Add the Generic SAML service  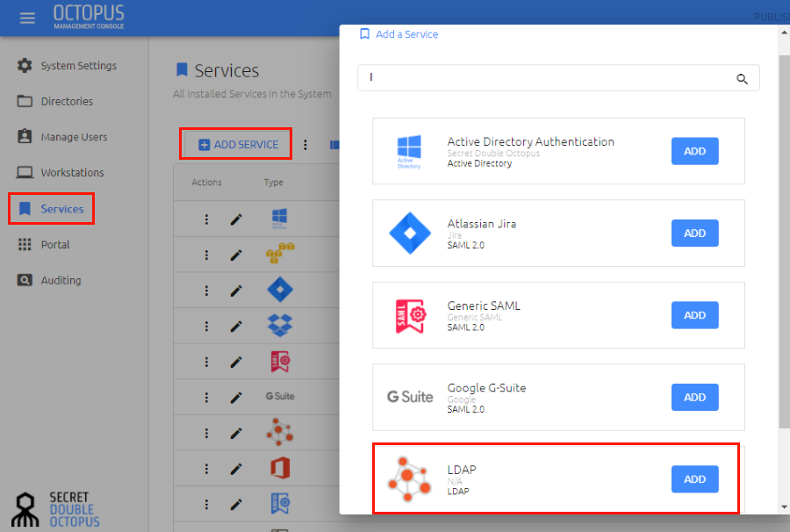(x=695, y=315)
